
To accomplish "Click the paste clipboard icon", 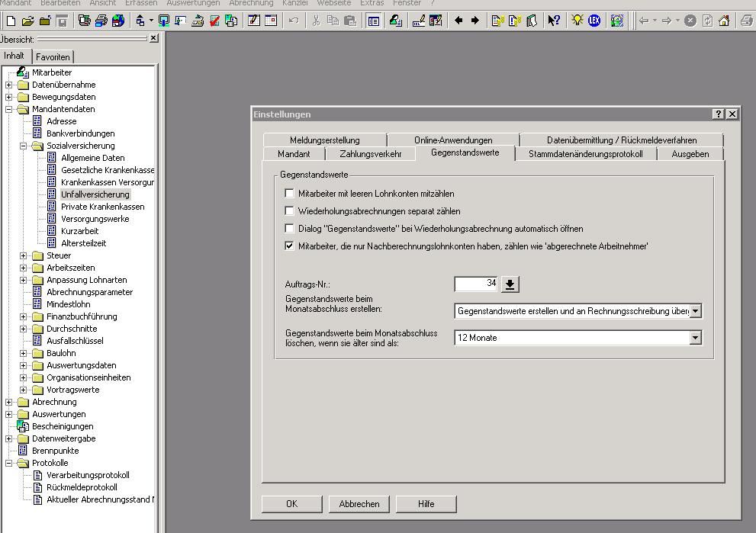I will coord(350,21).
